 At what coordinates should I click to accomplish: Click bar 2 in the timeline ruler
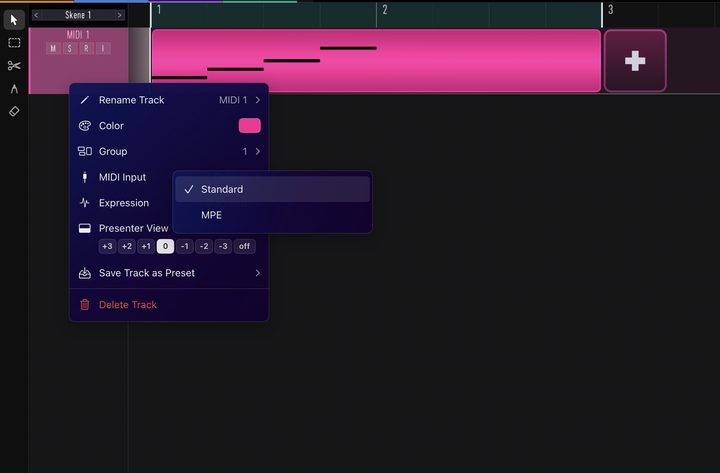pos(385,10)
